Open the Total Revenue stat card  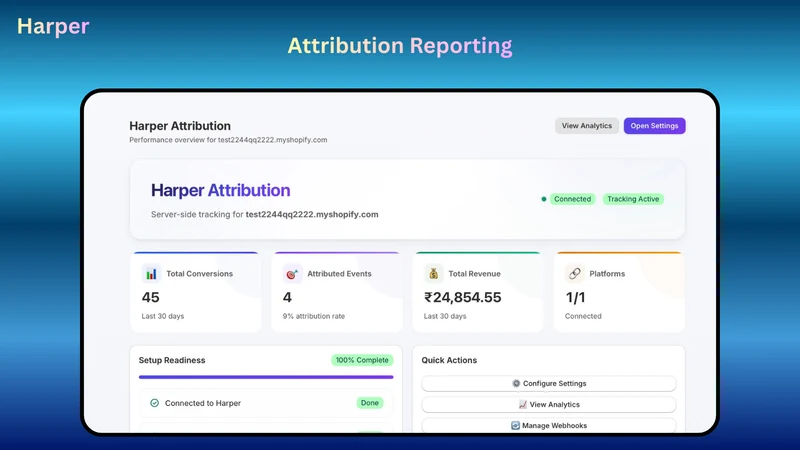pyautogui.click(x=478, y=292)
